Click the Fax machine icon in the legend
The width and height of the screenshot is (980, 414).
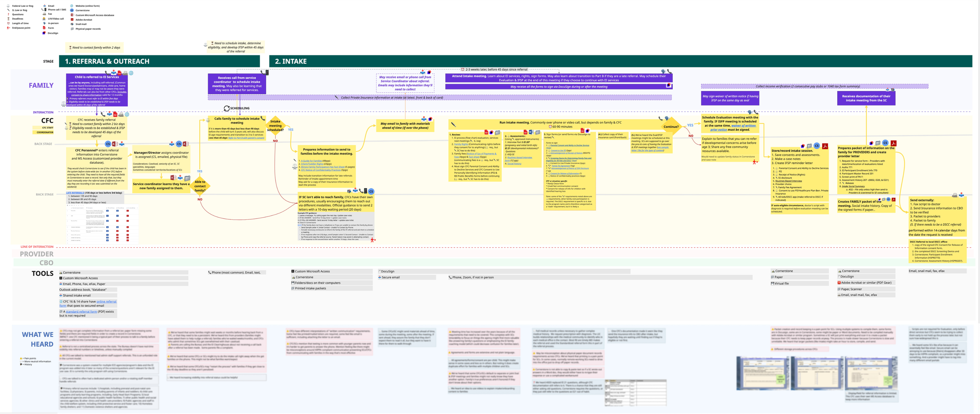[x=44, y=14]
